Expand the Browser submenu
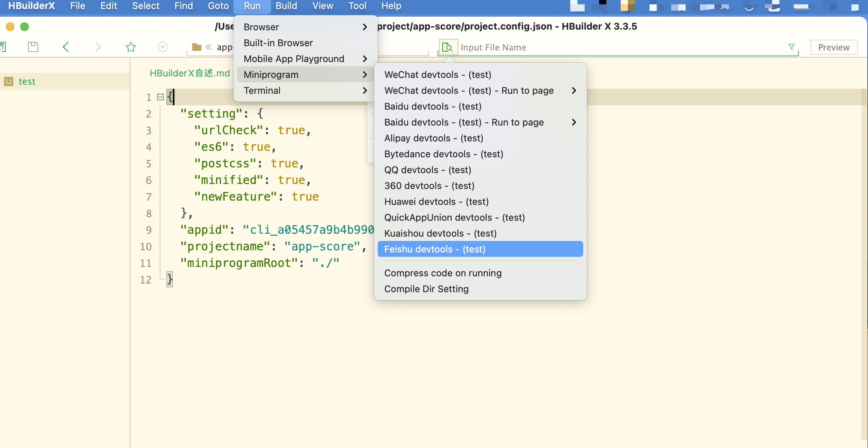The width and height of the screenshot is (868, 448). [261, 27]
